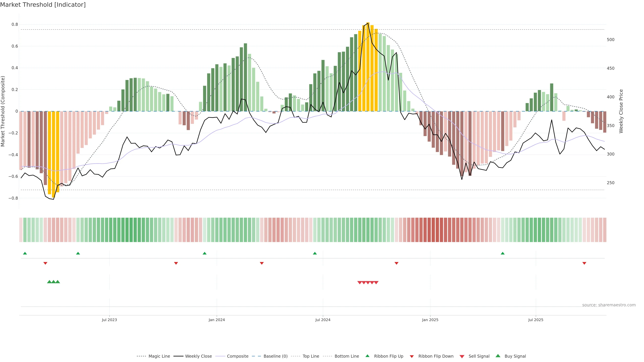Click the Sell Signal legend marker
Image resolution: width=644 pixels, height=362 pixels.
[462, 356]
